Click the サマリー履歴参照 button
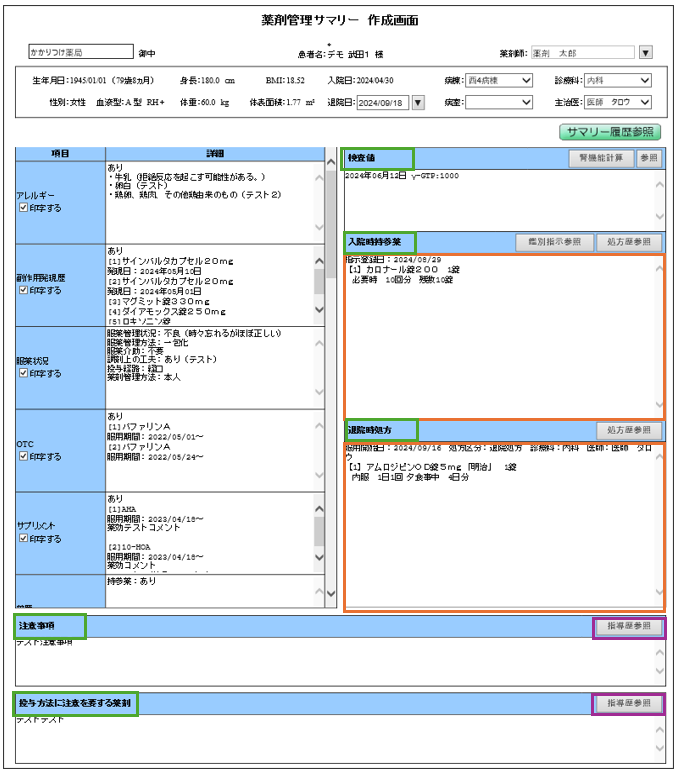 click(609, 132)
